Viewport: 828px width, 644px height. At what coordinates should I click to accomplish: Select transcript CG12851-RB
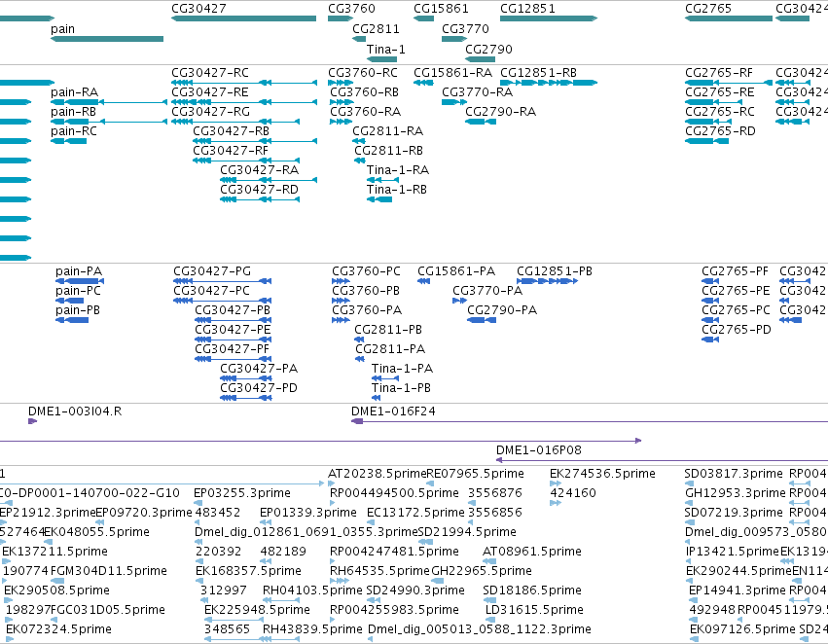point(549,83)
